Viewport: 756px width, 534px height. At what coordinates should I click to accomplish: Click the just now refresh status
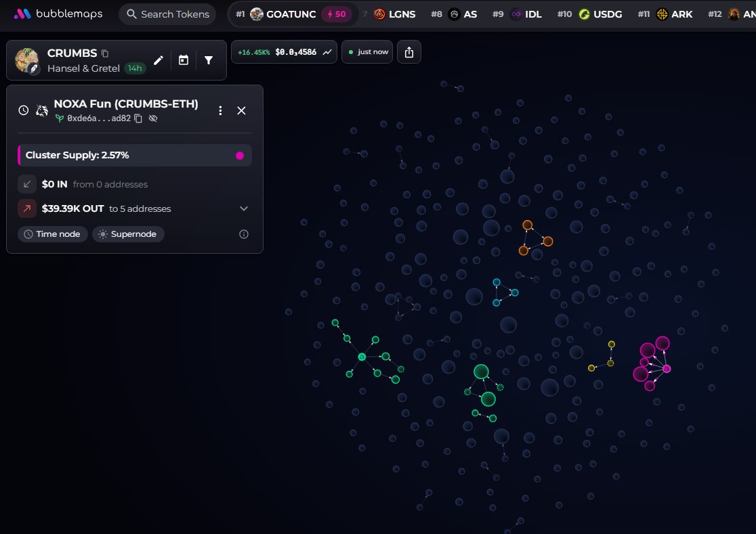point(367,52)
